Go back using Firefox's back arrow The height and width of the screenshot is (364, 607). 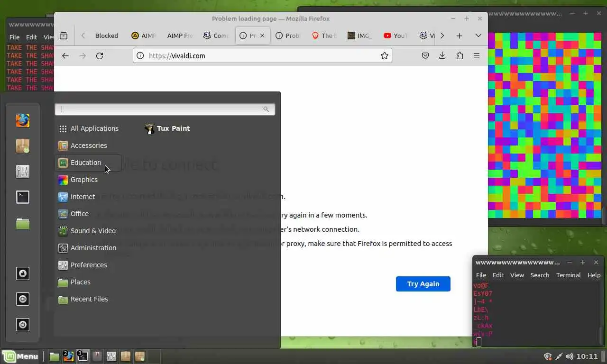coord(65,55)
